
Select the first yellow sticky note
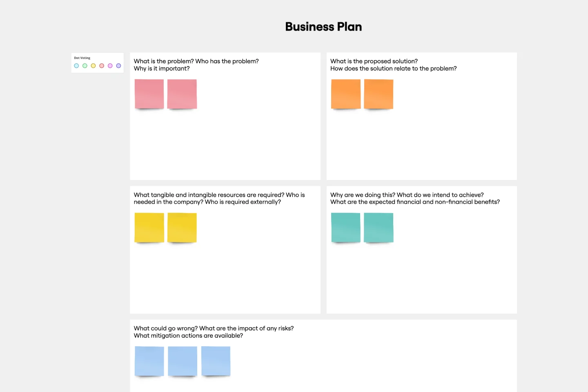[x=149, y=227]
